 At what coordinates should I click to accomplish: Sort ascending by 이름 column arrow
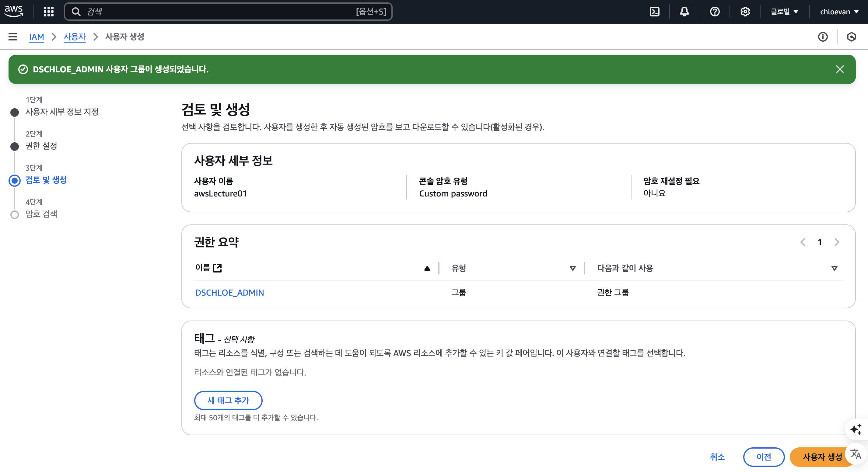tap(427, 268)
